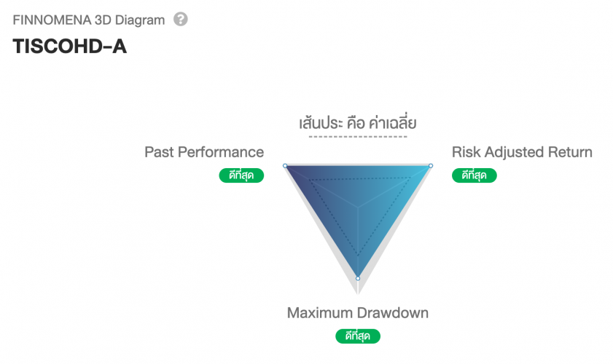Click the dashed line sample under the legend
Screen dimensions: 613x364
(357, 136)
